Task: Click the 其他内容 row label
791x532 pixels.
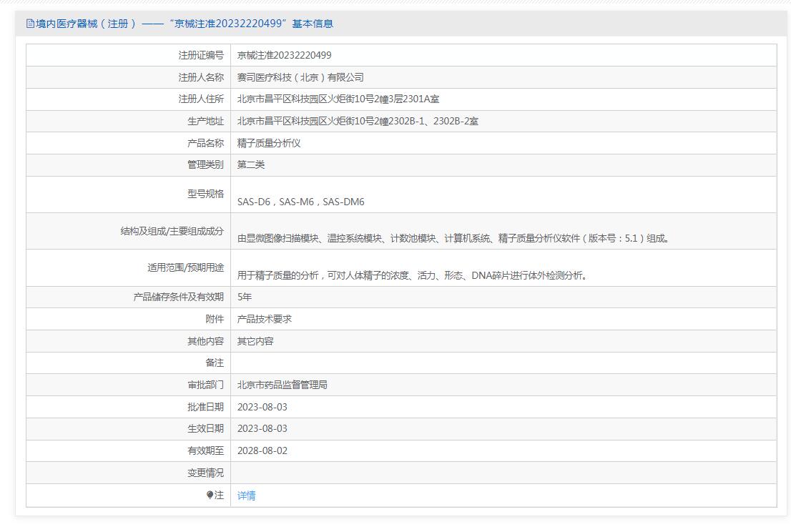Action: click(x=205, y=342)
